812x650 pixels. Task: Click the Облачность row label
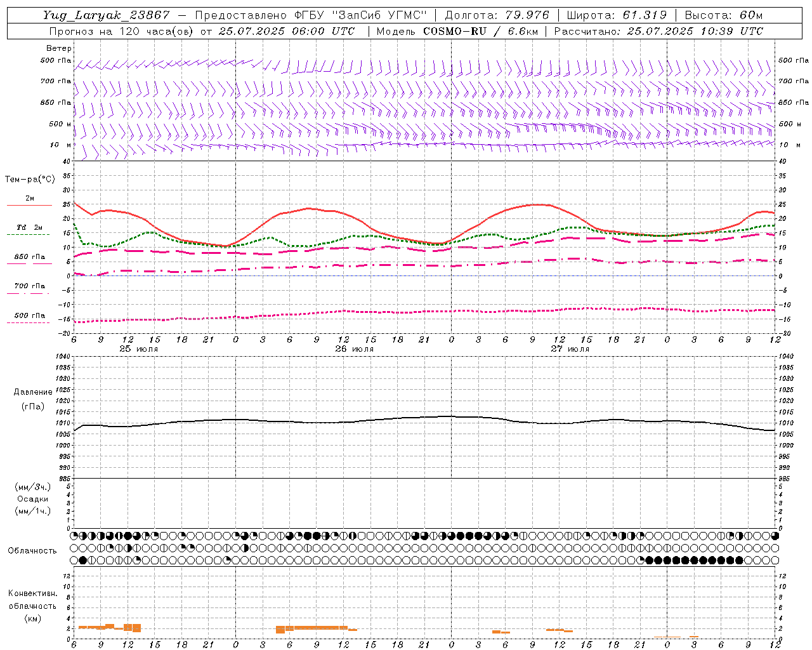click(x=32, y=550)
